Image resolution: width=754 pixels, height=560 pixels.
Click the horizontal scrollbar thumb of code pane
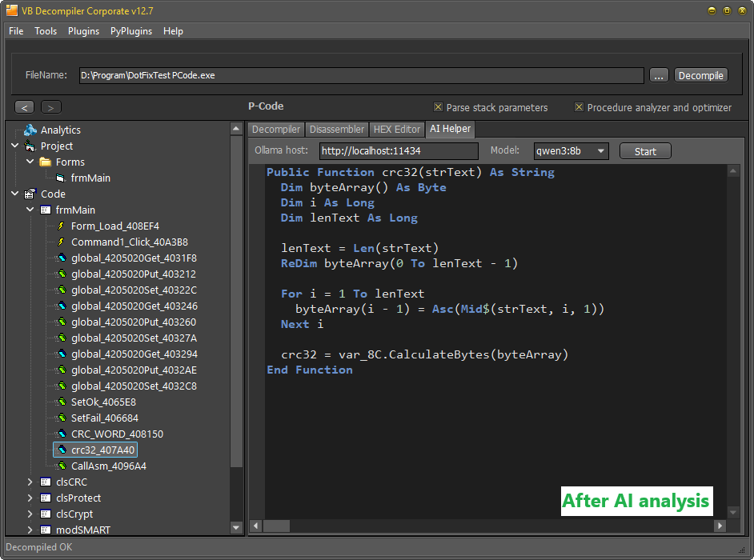tap(276, 526)
